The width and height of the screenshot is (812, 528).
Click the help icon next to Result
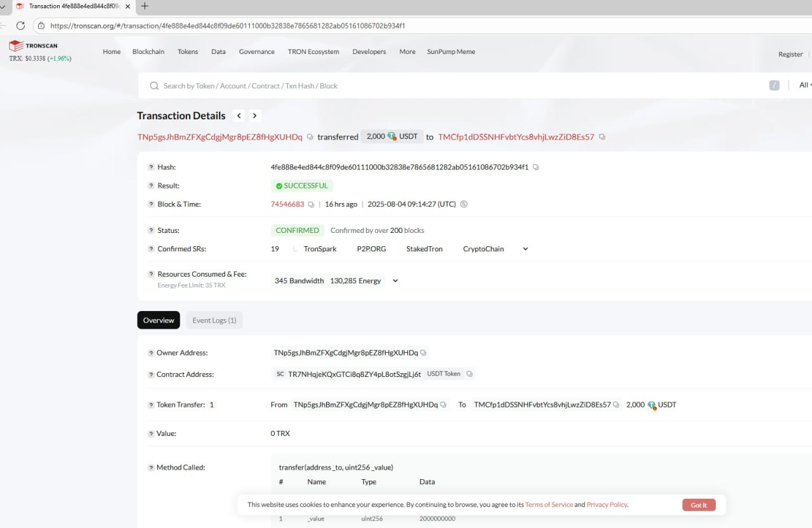click(x=151, y=186)
